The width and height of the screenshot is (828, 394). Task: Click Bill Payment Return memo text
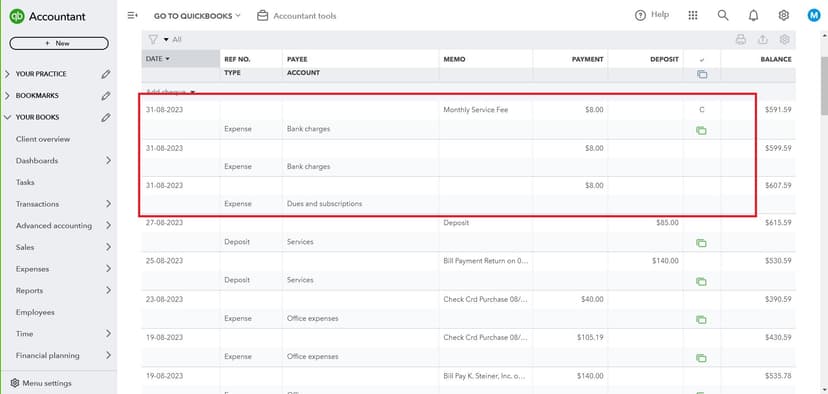pyautogui.click(x=485, y=261)
